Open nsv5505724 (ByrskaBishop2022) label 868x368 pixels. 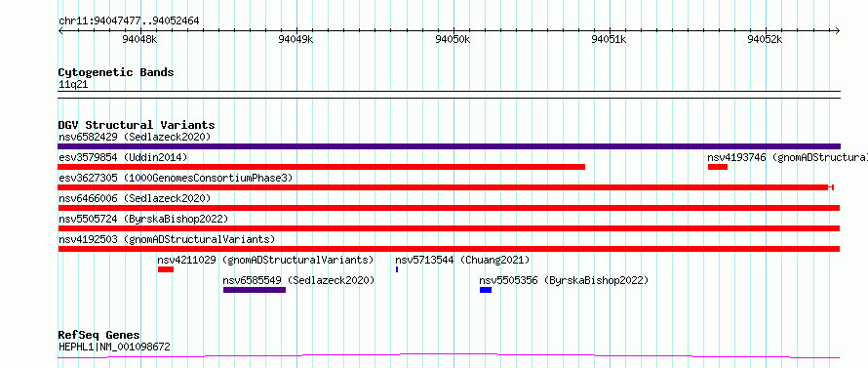point(143,219)
